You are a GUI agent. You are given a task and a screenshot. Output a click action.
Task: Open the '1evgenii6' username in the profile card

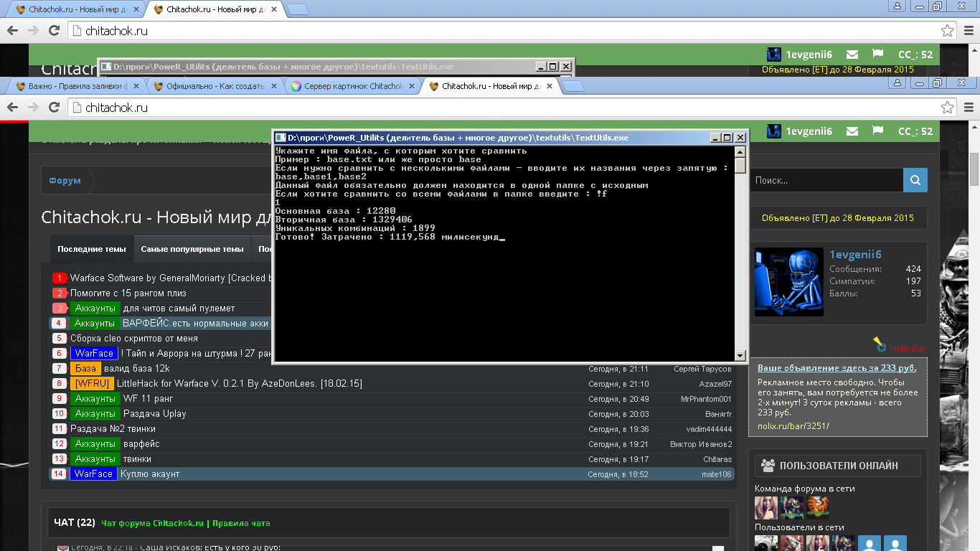click(855, 254)
